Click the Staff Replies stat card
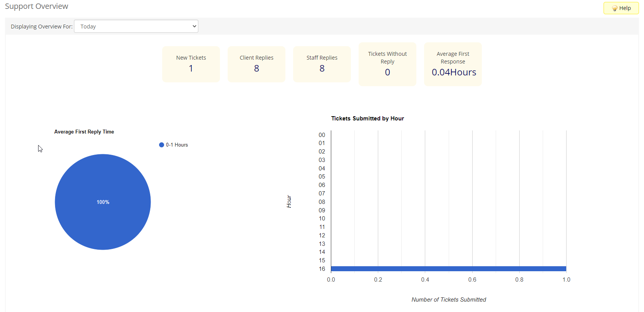The height and width of the screenshot is (312, 644). coord(322,64)
